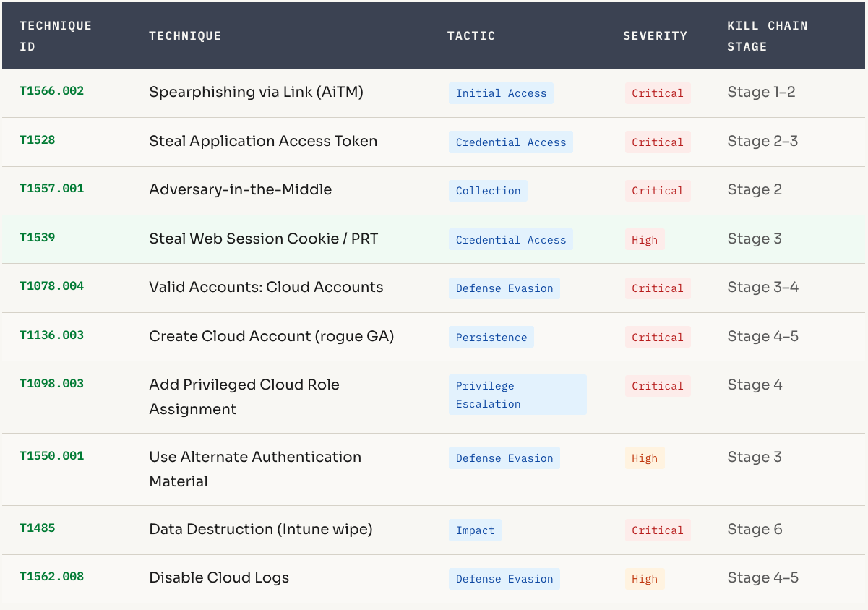
Task: Click the T1485 technique ID
Action: click(38, 528)
